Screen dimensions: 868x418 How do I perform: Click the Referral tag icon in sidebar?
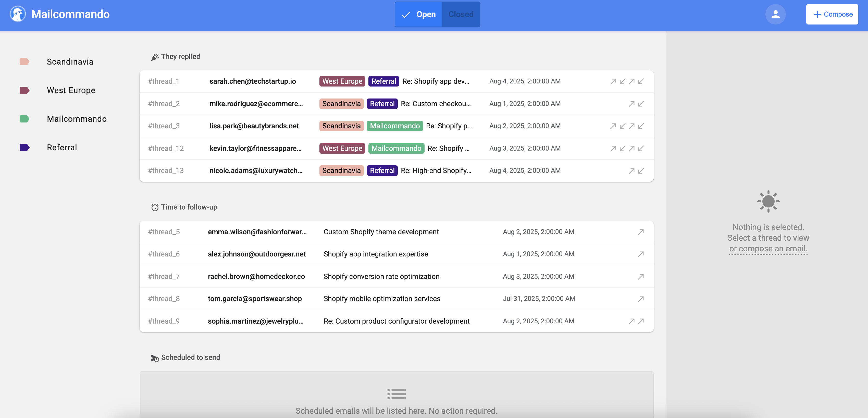click(x=24, y=147)
